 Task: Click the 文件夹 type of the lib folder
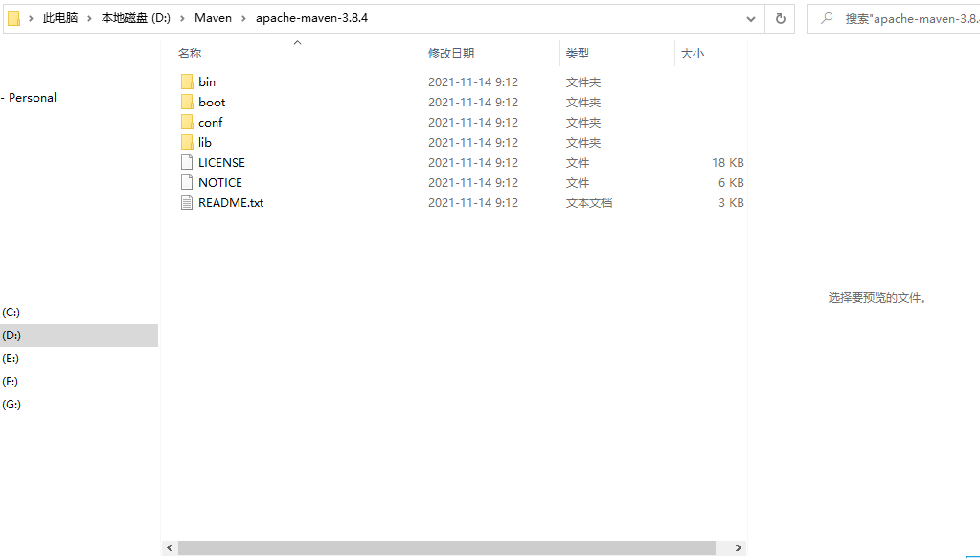[583, 142]
